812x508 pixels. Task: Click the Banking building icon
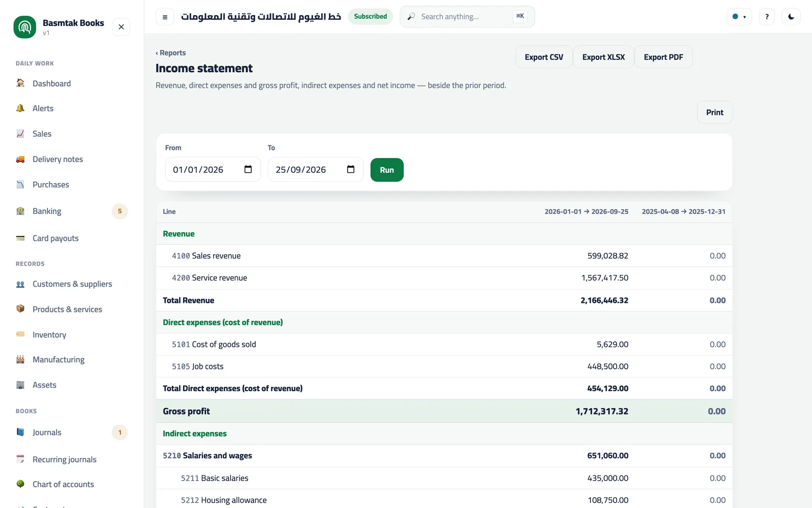click(x=20, y=211)
